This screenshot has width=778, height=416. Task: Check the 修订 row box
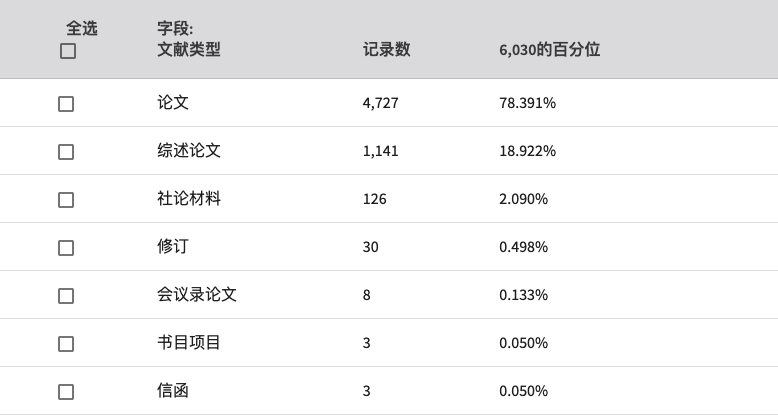coord(66,248)
